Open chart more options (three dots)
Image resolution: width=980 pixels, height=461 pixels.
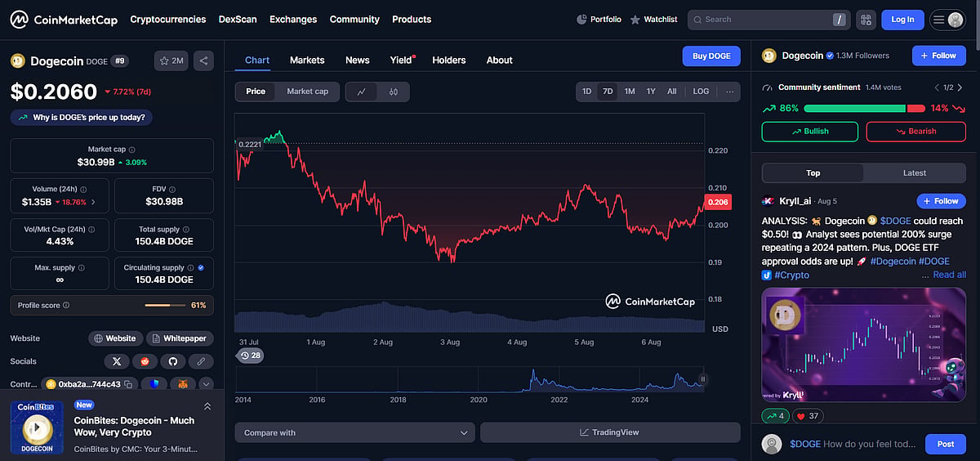tap(729, 92)
